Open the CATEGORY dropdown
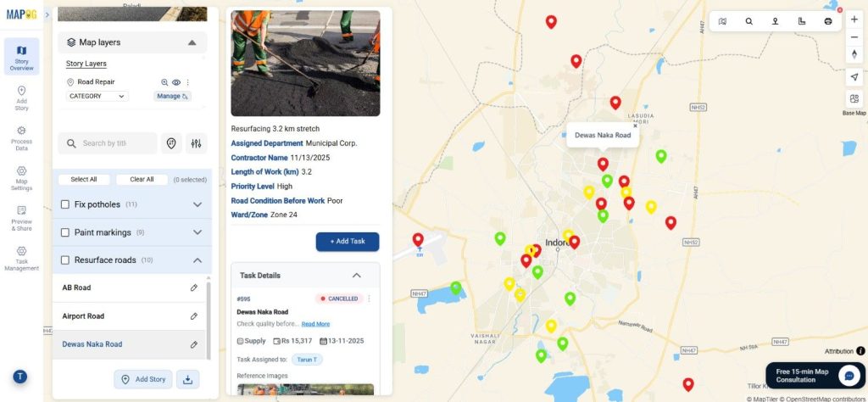The height and width of the screenshot is (402, 868). tap(97, 97)
